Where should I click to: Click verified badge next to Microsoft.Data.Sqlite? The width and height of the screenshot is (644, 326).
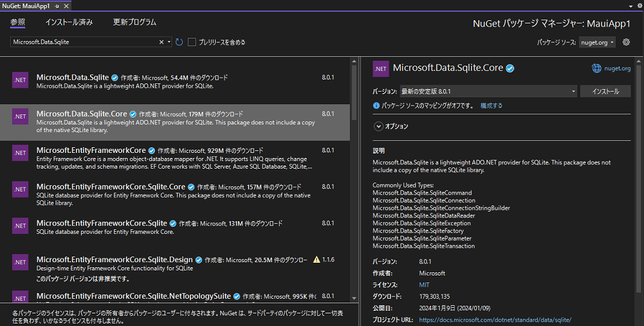pos(115,78)
